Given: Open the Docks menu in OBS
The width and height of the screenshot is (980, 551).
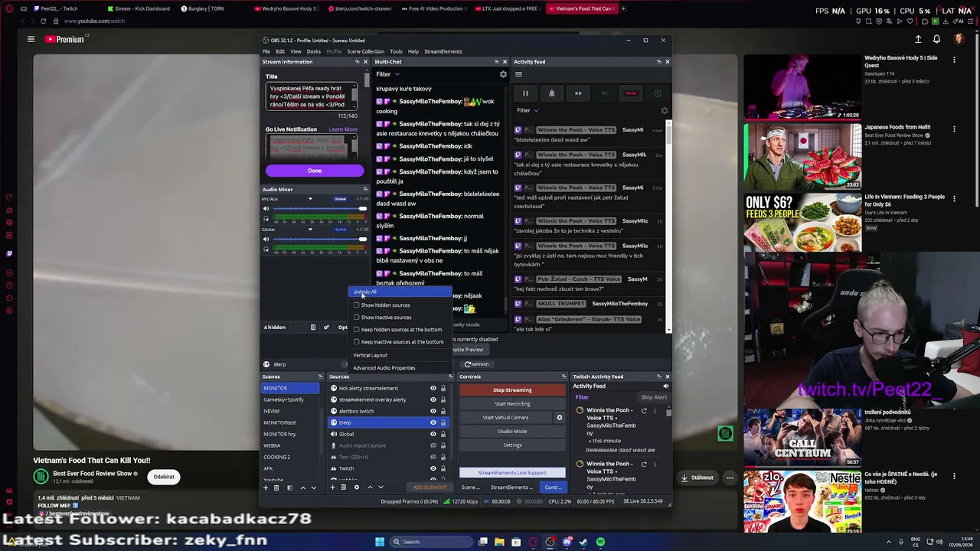Looking at the screenshot, I should [313, 51].
